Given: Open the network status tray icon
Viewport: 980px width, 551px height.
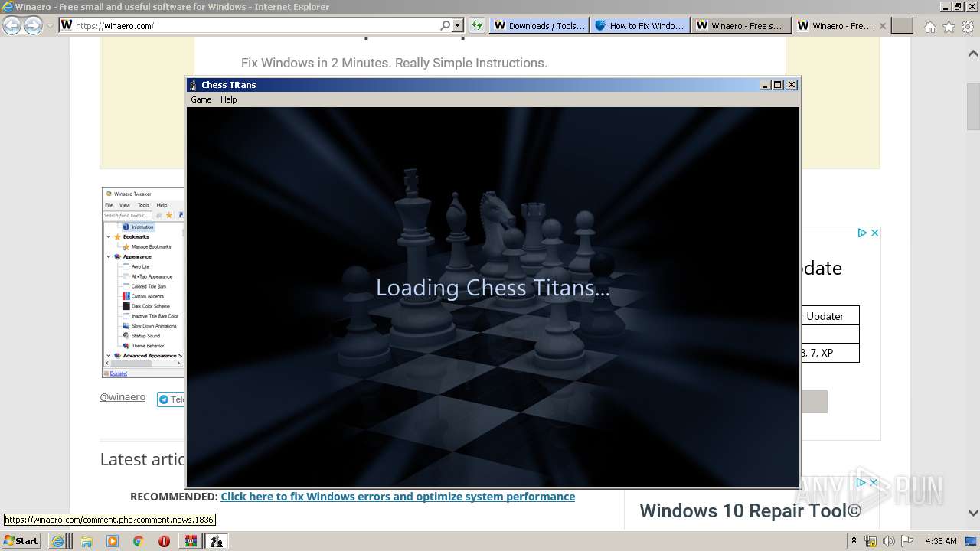Looking at the screenshot, I should click(871, 541).
